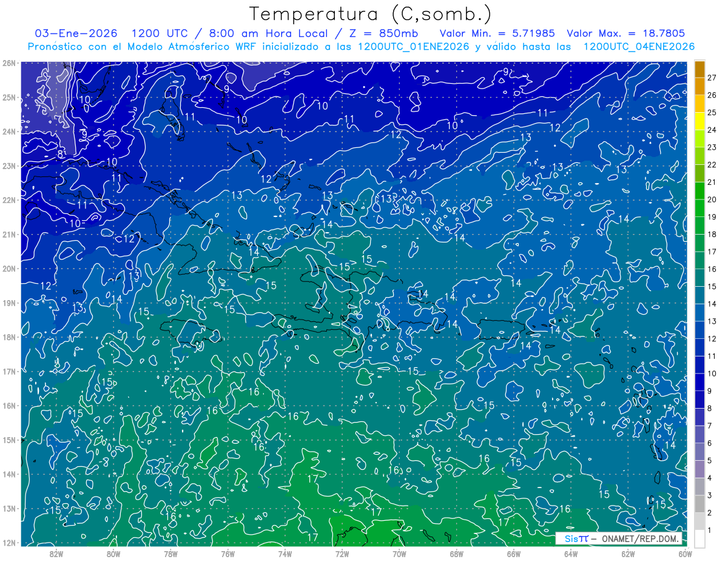Pick the gray legend color between 2 and 3
Image resolution: width=728 pixels, height=562 pixels.
(x=699, y=504)
